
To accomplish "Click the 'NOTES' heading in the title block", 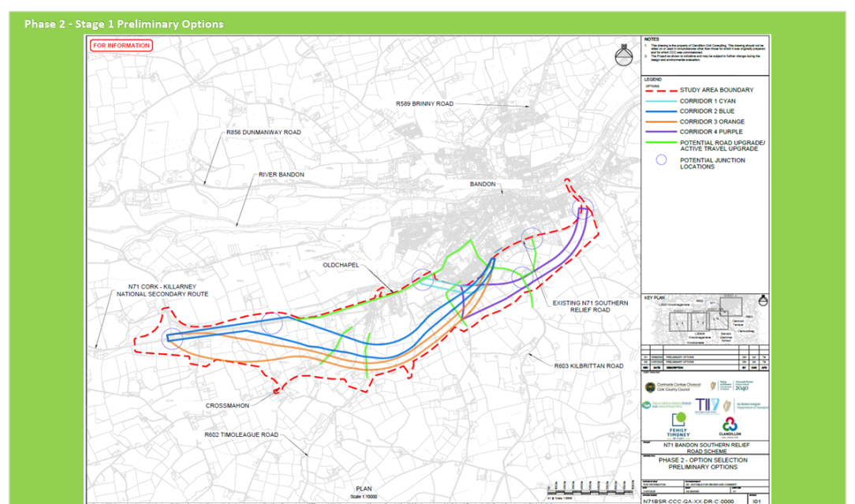I will pyautogui.click(x=652, y=39).
